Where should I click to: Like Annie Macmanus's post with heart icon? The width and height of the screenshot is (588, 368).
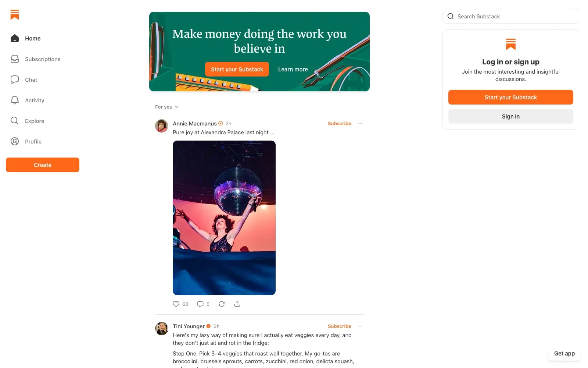click(176, 304)
